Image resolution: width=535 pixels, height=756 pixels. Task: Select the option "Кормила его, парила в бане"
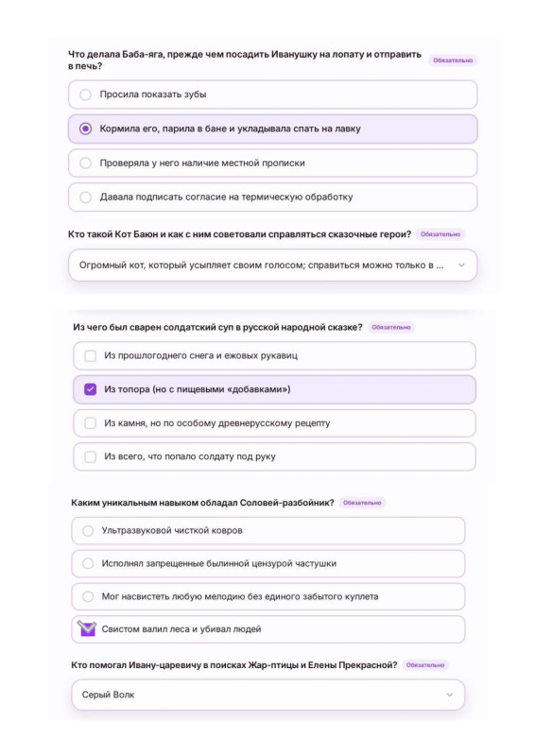coord(272,129)
